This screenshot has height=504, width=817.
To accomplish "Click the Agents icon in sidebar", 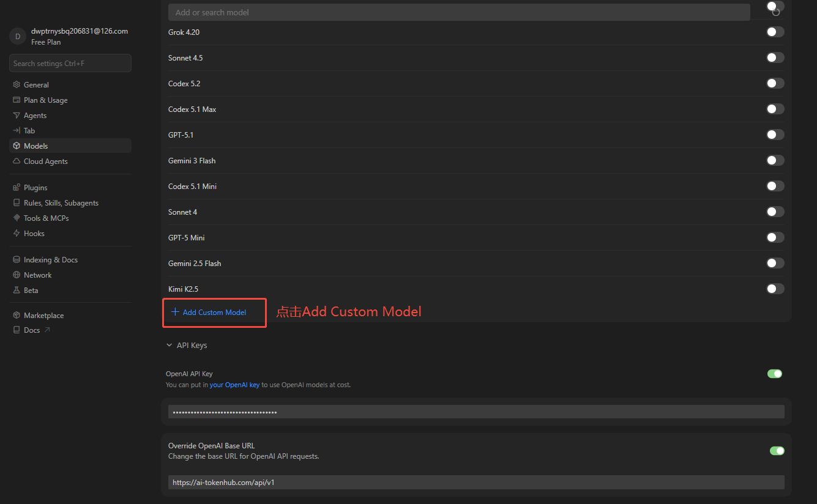I will (x=17, y=116).
